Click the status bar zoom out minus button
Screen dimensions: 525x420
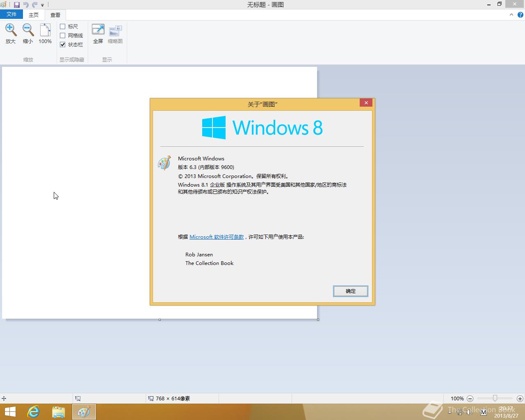pyautogui.click(x=470, y=398)
